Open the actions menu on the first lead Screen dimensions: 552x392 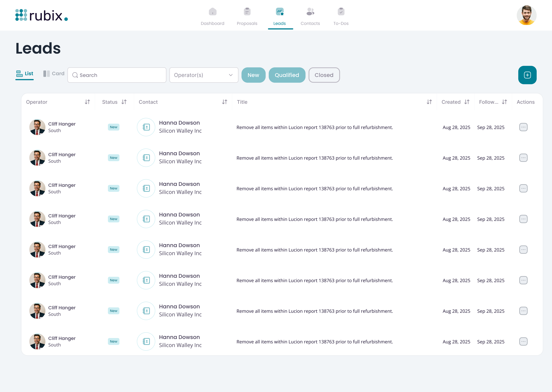tap(523, 127)
